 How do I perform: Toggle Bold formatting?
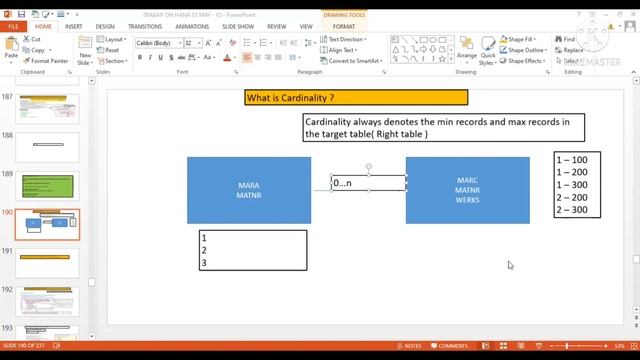click(140, 58)
